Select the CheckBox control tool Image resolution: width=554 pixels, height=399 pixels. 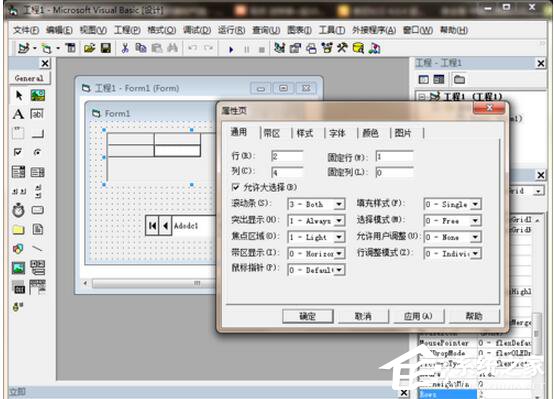tap(18, 152)
